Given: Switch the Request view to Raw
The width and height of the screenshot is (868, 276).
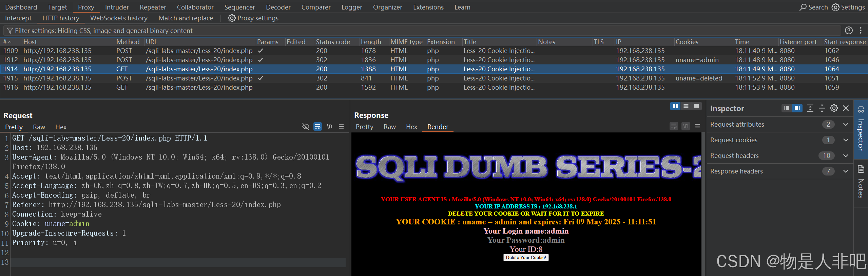Looking at the screenshot, I should 39,127.
